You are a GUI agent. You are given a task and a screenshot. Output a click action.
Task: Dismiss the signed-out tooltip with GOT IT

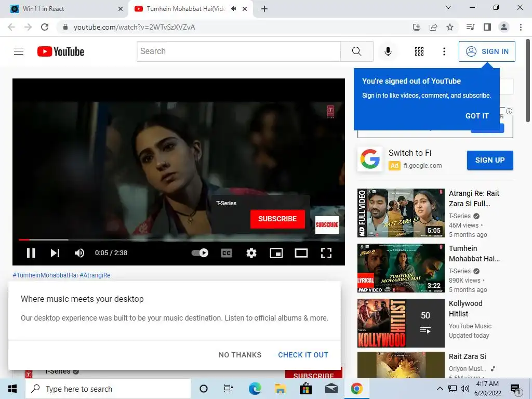tap(477, 116)
